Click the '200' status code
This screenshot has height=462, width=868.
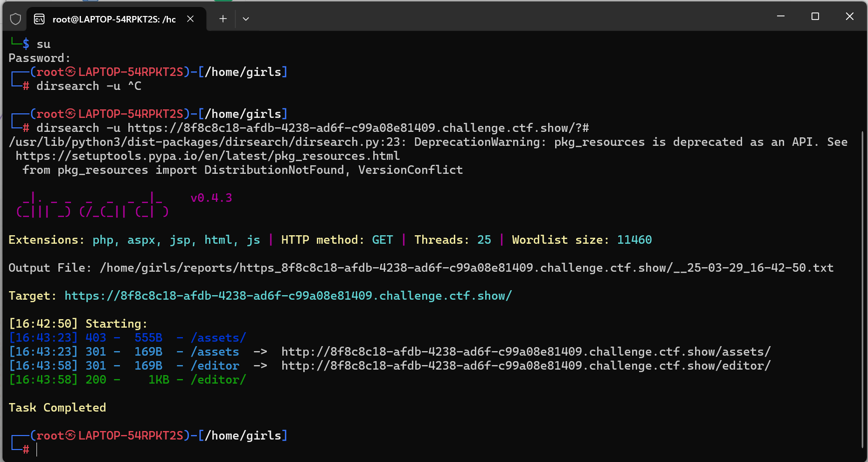pos(96,380)
